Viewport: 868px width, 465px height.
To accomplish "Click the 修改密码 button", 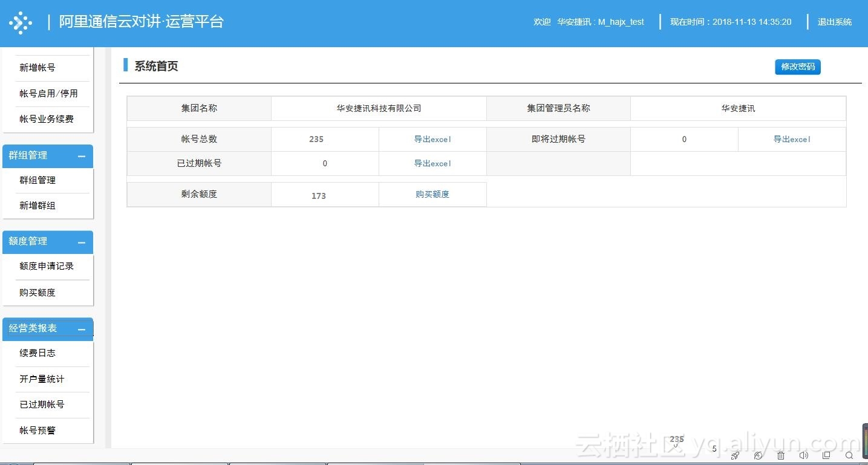I will [798, 67].
